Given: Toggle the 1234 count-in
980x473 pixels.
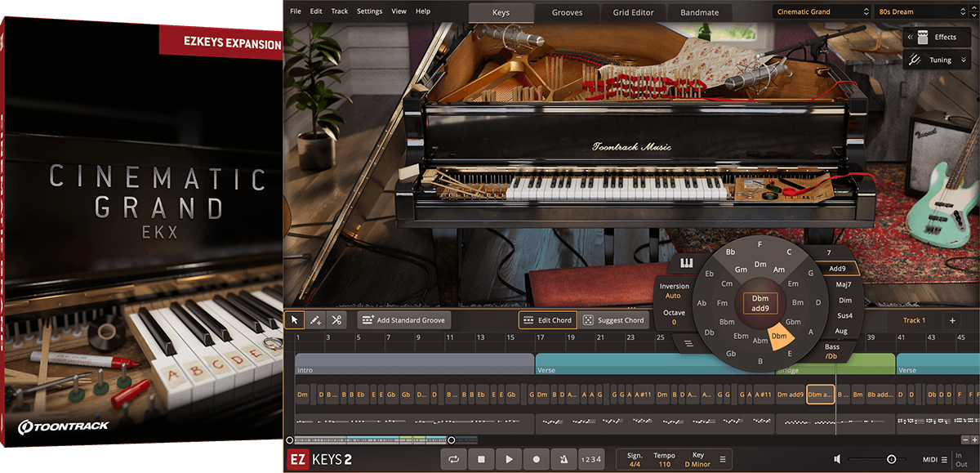Looking at the screenshot, I should [591, 460].
